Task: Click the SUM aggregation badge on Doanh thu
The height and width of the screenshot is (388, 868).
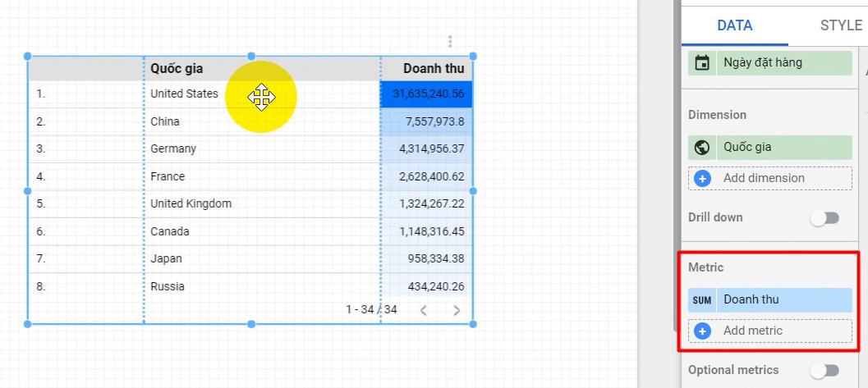Action: click(702, 300)
